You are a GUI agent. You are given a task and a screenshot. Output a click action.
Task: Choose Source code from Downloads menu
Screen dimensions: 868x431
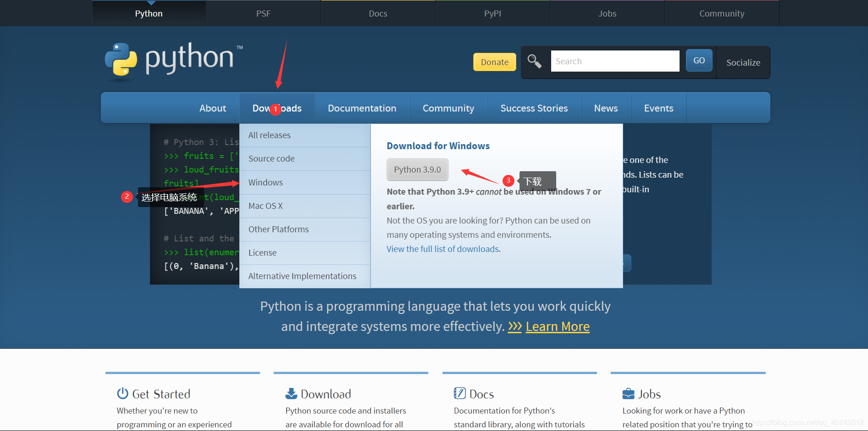[x=305, y=159]
